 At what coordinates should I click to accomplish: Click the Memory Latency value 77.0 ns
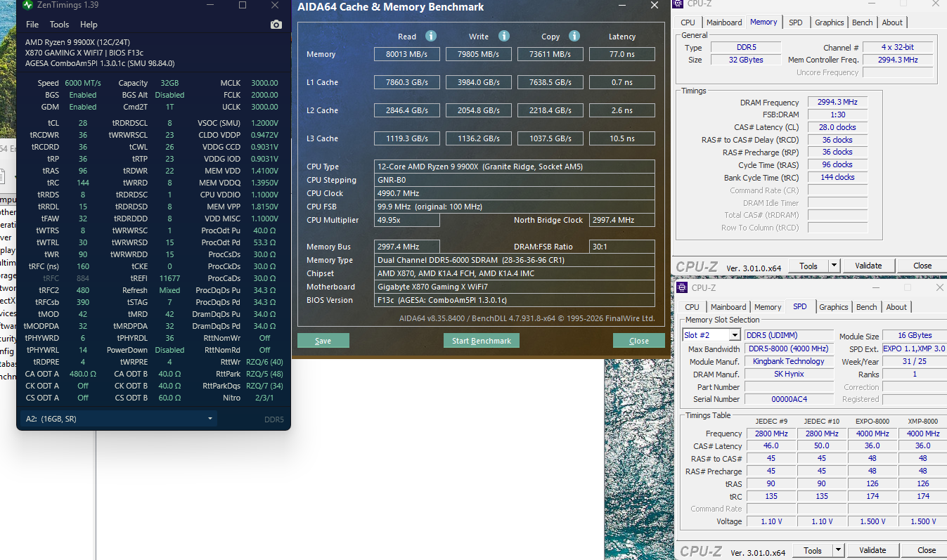(622, 54)
